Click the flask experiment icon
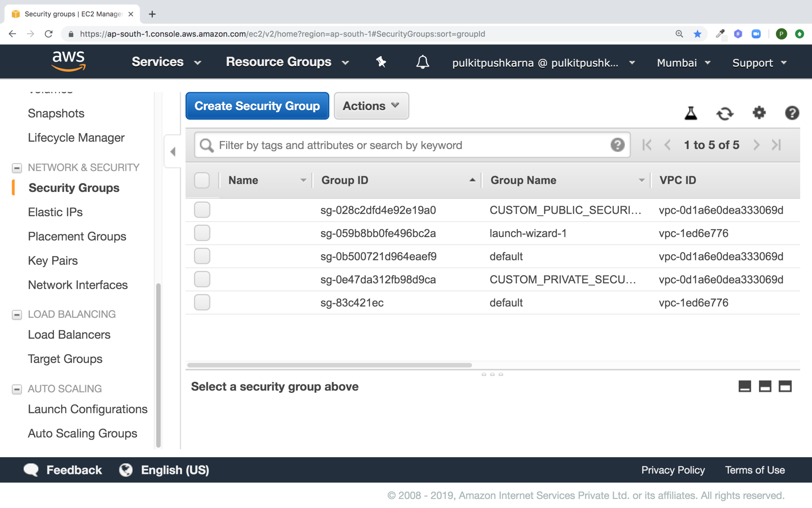This screenshot has width=812, height=508. click(x=691, y=113)
